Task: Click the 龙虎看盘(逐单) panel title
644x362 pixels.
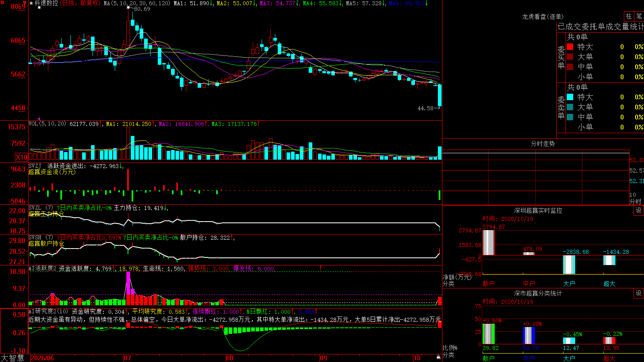Action: click(x=543, y=16)
